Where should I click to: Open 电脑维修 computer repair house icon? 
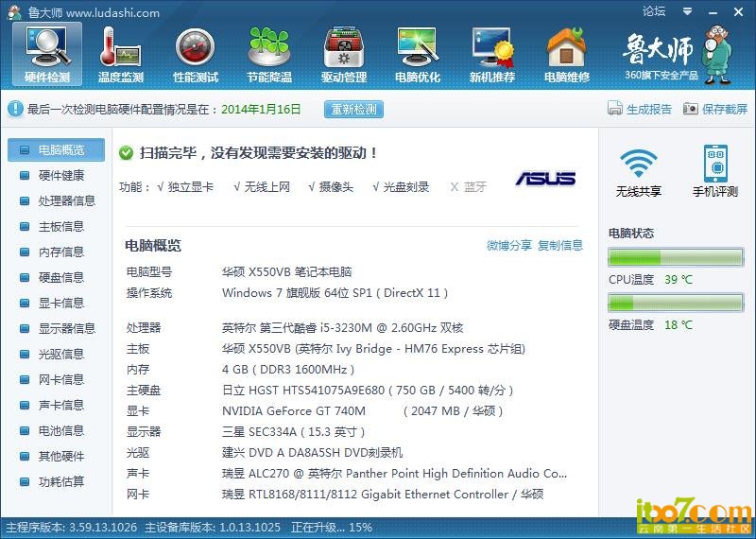click(566, 55)
